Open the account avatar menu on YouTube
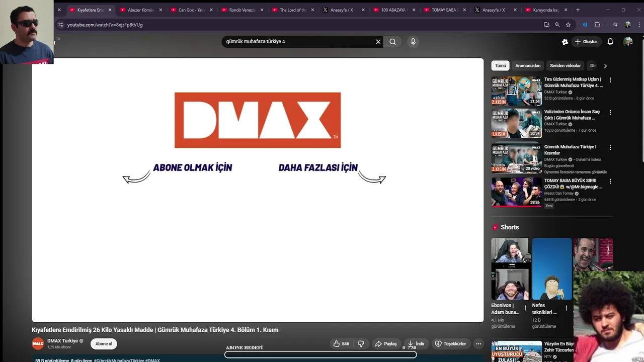The height and width of the screenshot is (362, 644). tap(628, 42)
